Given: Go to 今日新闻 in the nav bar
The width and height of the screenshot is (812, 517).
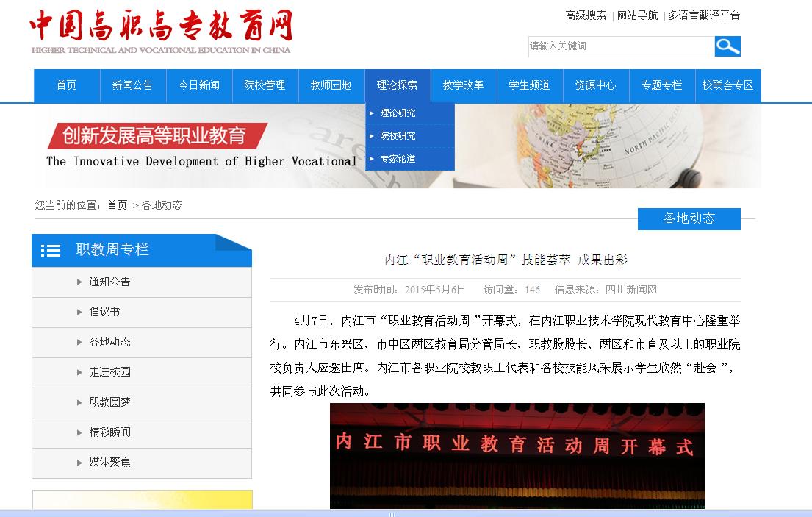Looking at the screenshot, I should (199, 85).
